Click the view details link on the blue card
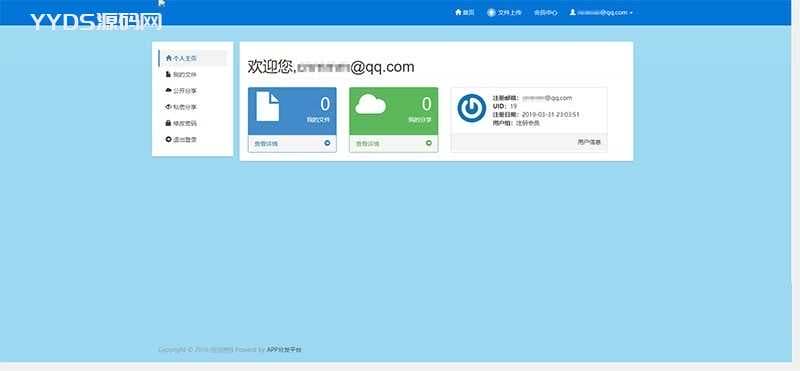Screen dimensions: 800x371 coord(266,144)
